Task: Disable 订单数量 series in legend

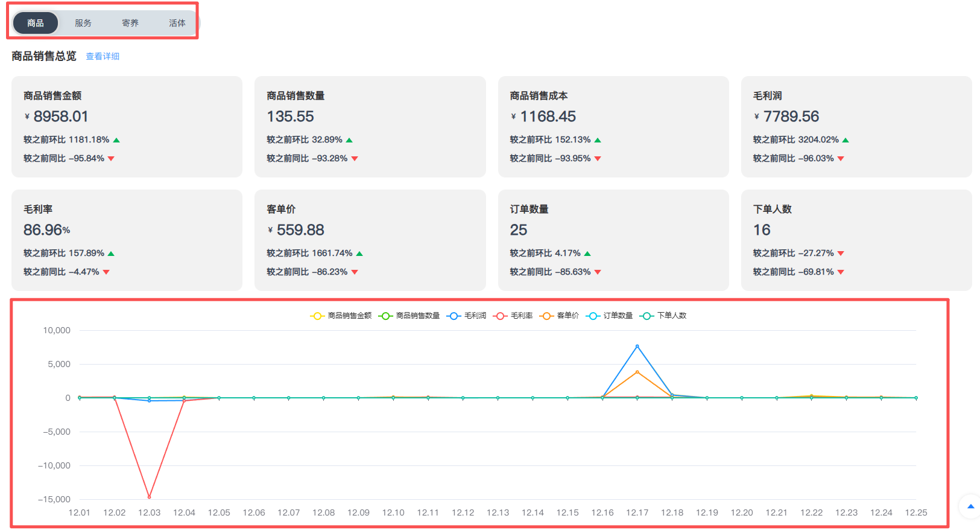Action: 610,316
